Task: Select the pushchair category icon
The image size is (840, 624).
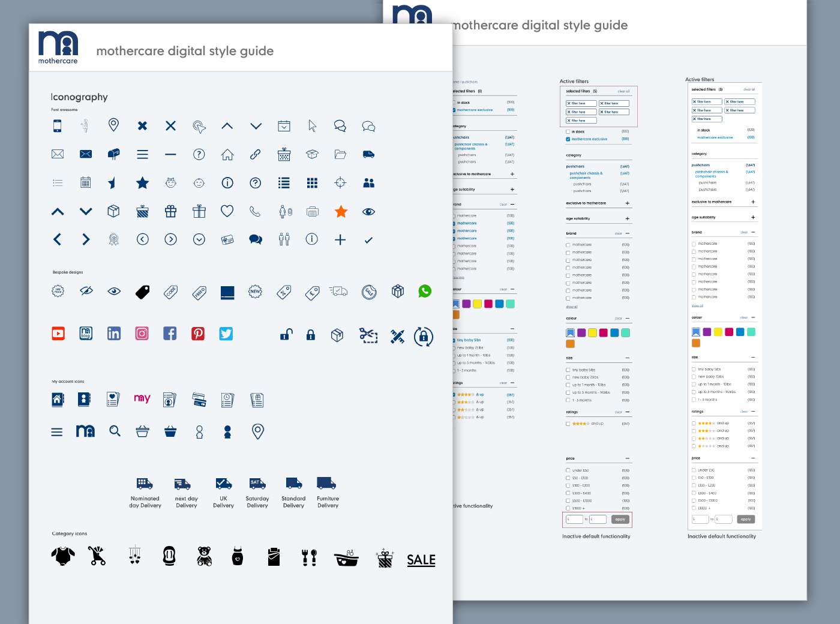Action: pyautogui.click(x=97, y=556)
